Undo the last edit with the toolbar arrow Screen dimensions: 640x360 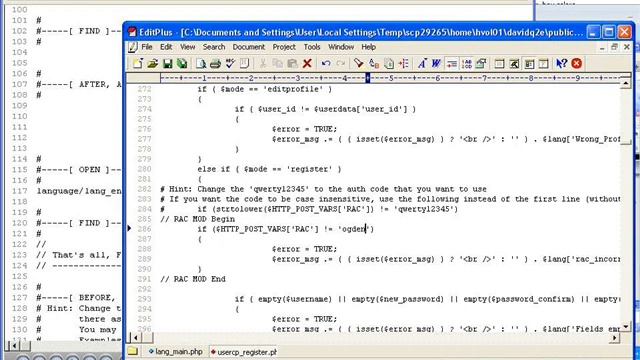coord(326,64)
